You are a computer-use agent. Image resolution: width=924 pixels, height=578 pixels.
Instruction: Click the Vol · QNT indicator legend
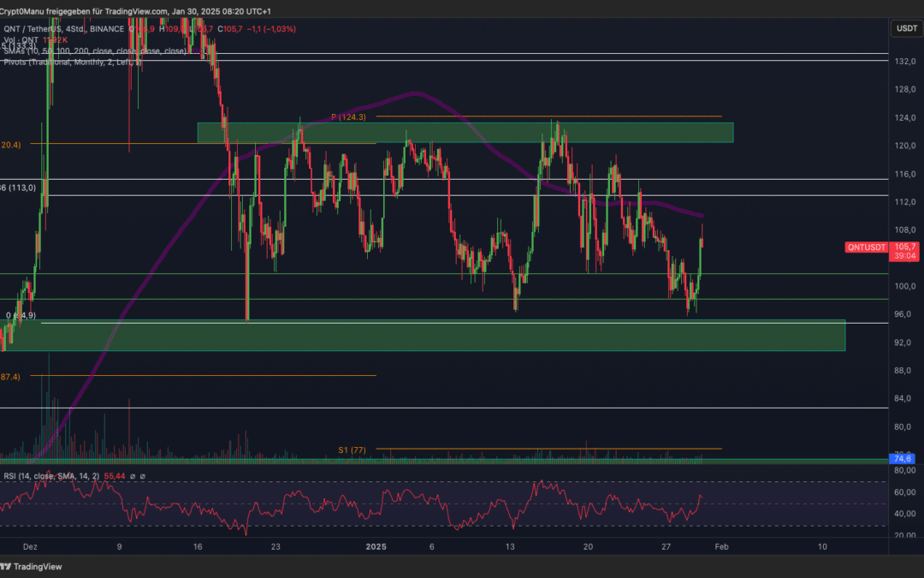21,40
